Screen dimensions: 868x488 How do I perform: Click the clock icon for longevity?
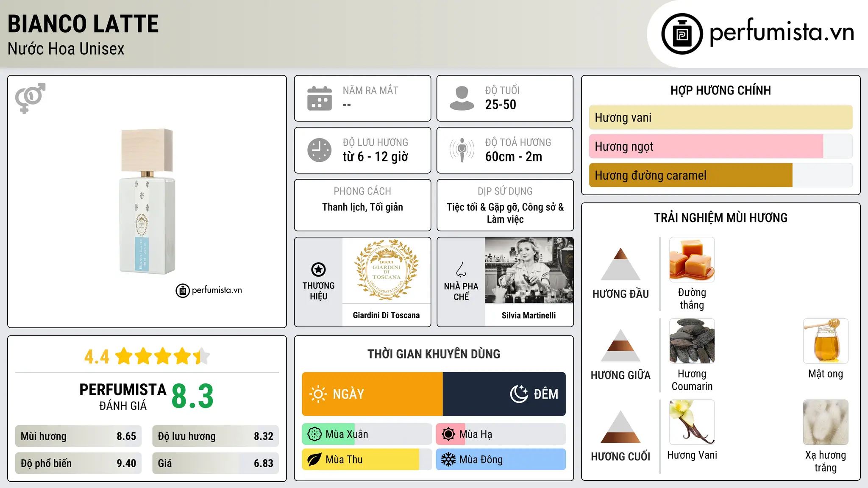(320, 150)
